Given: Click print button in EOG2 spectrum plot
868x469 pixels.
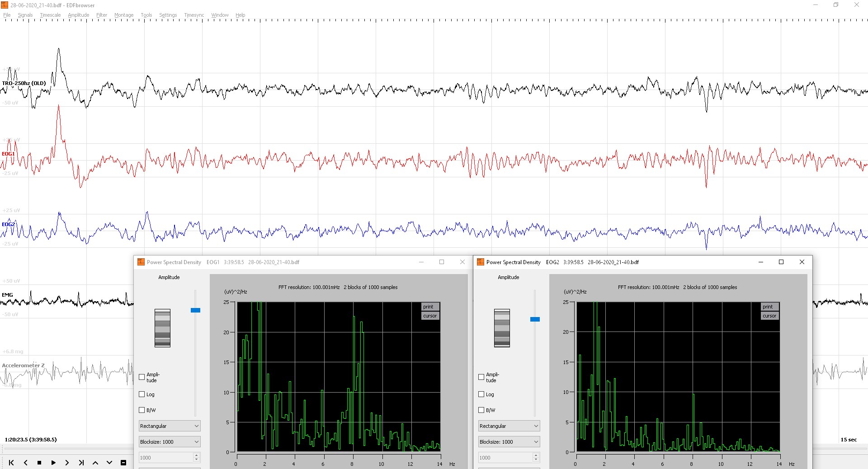Looking at the screenshot, I should pos(769,307).
